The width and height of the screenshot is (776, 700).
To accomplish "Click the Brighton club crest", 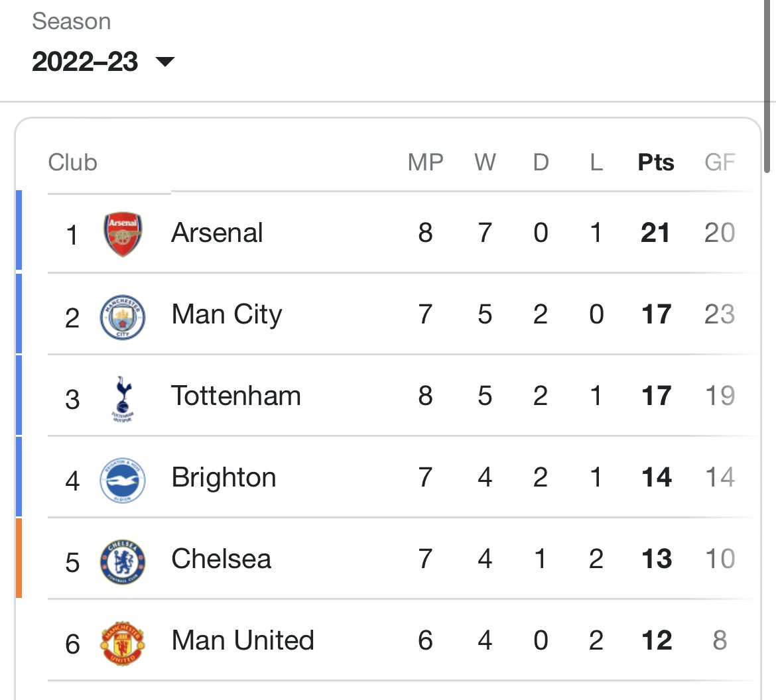I will [123, 481].
